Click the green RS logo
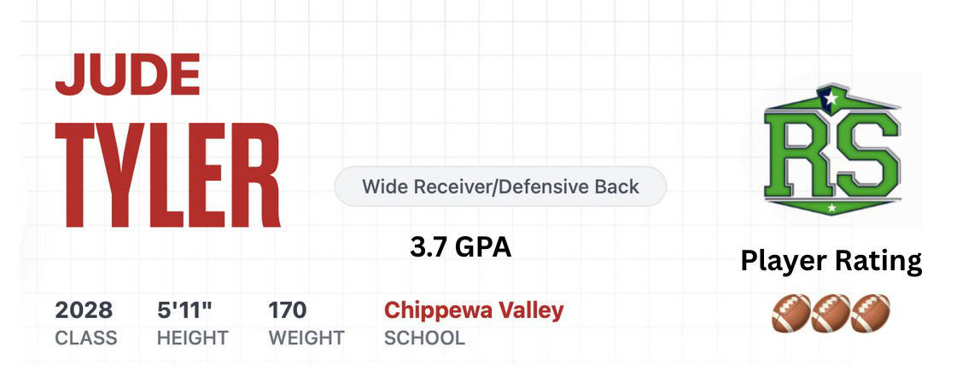 (831, 149)
